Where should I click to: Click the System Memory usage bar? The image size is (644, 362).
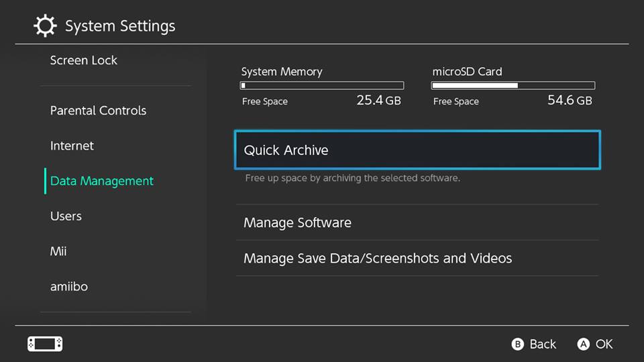pos(322,86)
